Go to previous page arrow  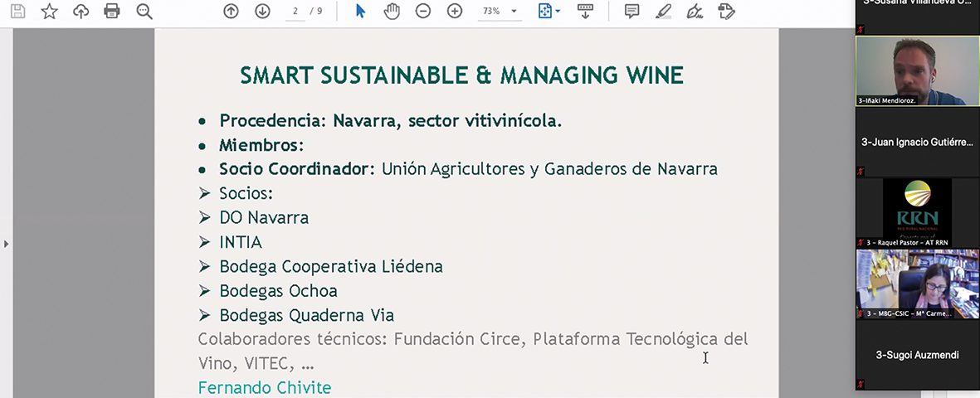click(232, 12)
